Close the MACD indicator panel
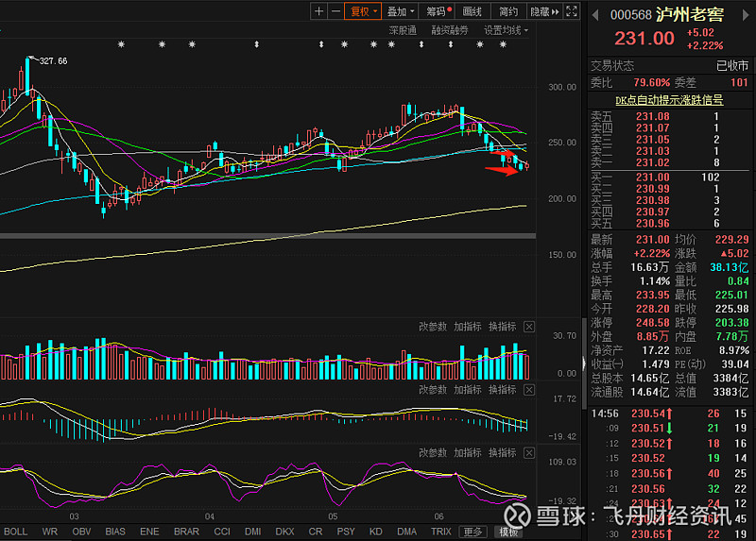Image resolution: width=756 pixels, height=541 pixels. [x=529, y=390]
